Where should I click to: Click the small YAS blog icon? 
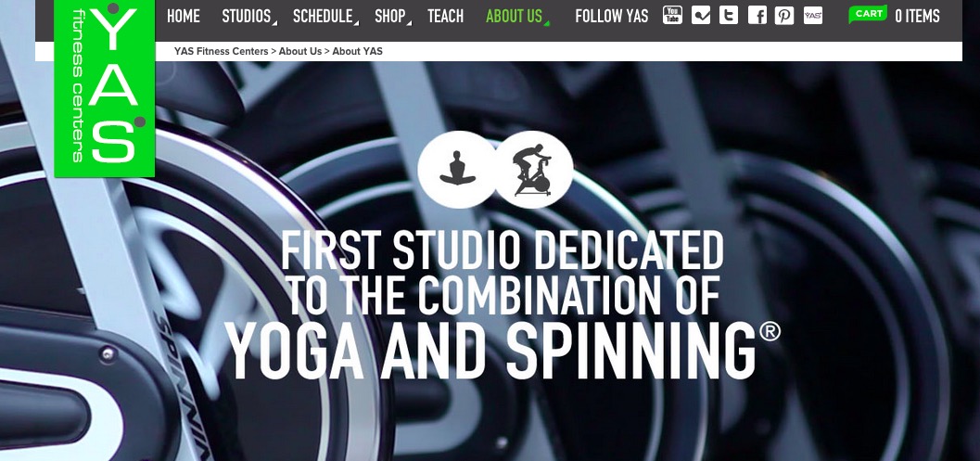[x=812, y=15]
